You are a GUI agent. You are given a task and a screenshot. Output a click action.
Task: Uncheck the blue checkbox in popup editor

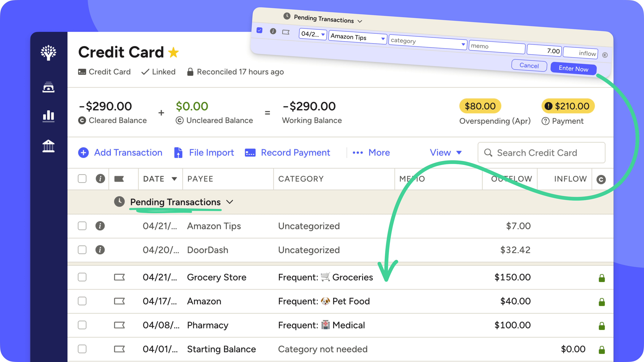(x=260, y=31)
